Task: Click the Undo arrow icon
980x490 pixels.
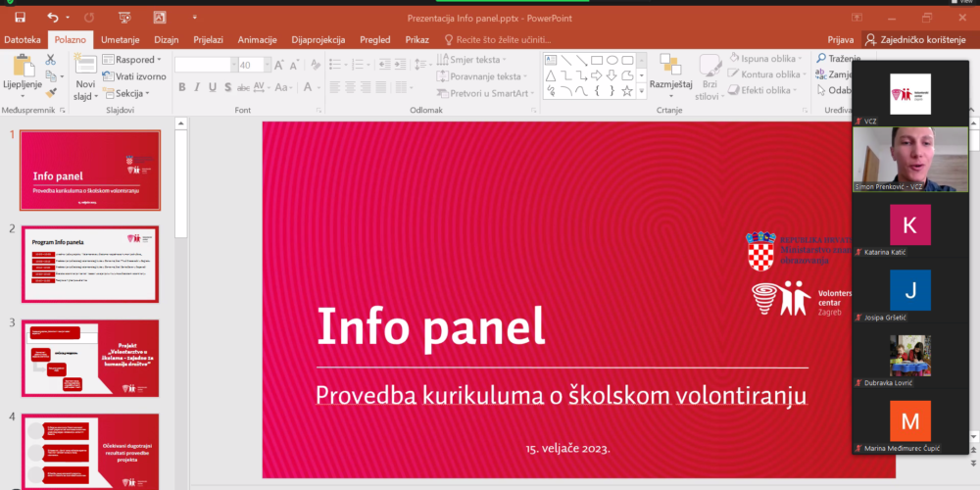Action: click(x=52, y=18)
